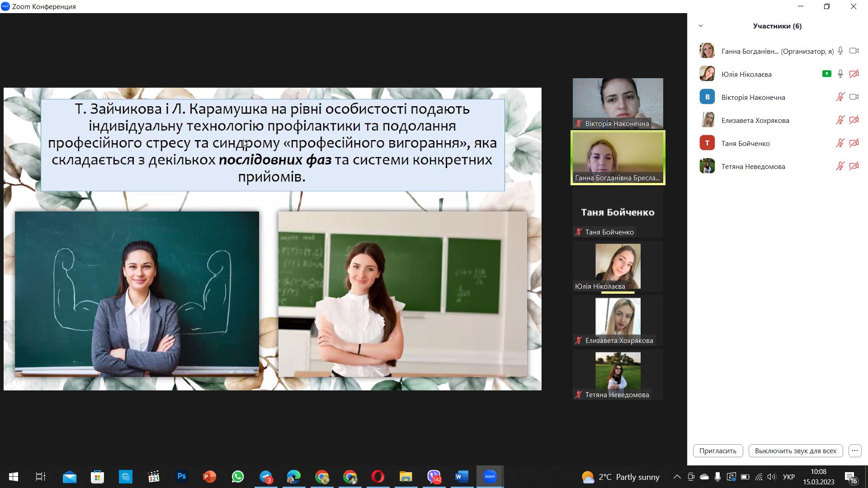Click the Zoom icon in taskbar

click(490, 477)
